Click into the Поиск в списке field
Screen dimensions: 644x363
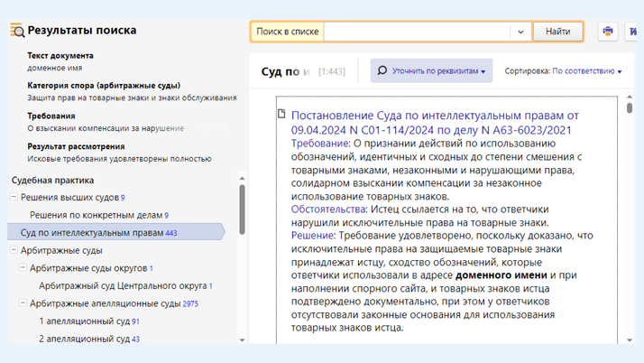[417, 32]
